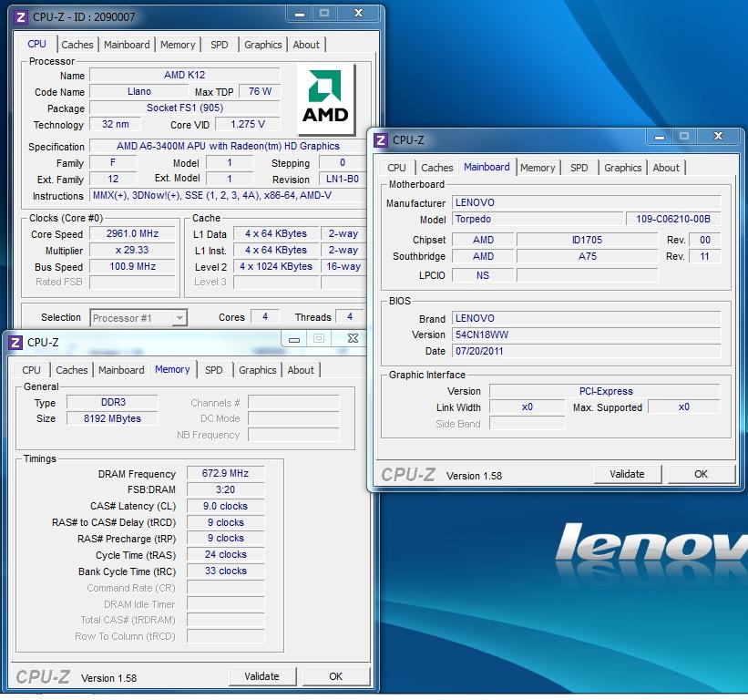Open Graphics tab in Mainboard window
The height and width of the screenshot is (700, 748).
622,168
